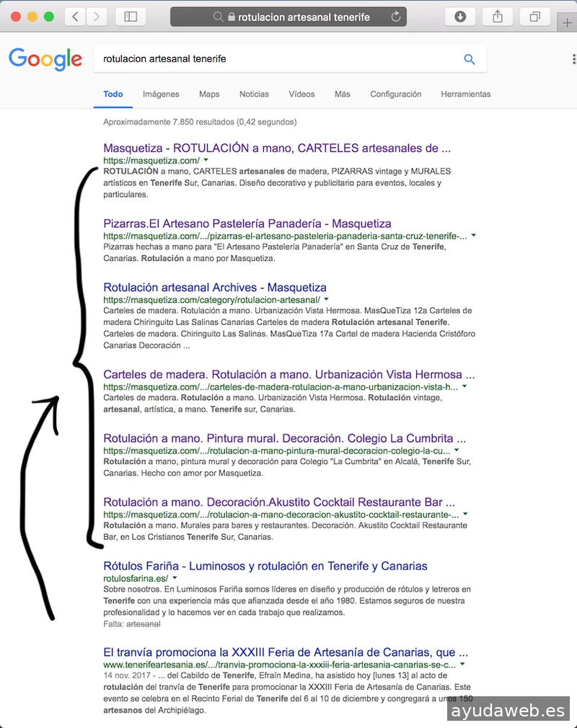Image resolution: width=577 pixels, height=728 pixels.
Task: Toggle the Safari sidebar button
Action: [131, 17]
